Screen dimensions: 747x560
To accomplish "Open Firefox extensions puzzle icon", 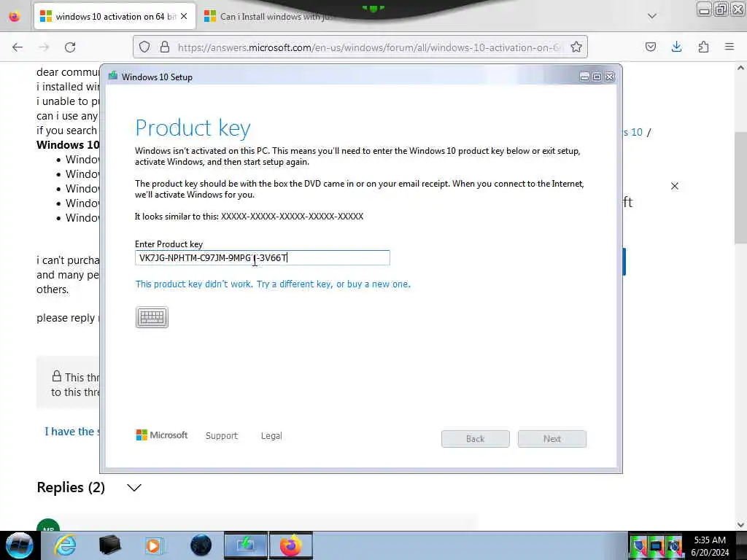I will (x=703, y=47).
